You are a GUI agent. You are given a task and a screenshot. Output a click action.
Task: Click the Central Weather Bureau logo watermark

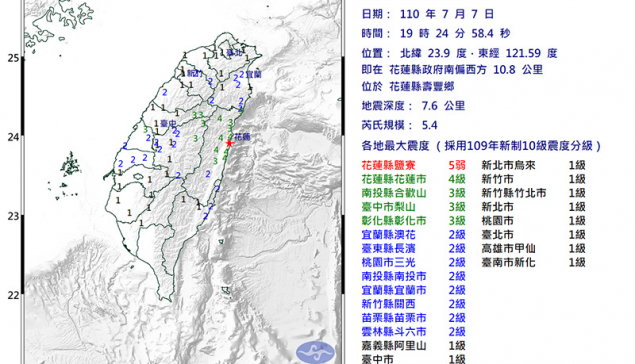(x=315, y=352)
